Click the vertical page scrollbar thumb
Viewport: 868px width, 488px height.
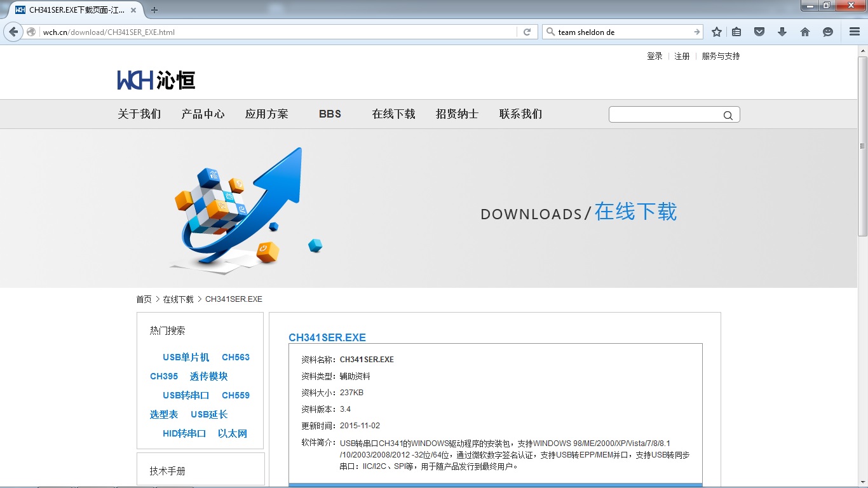tap(862, 146)
